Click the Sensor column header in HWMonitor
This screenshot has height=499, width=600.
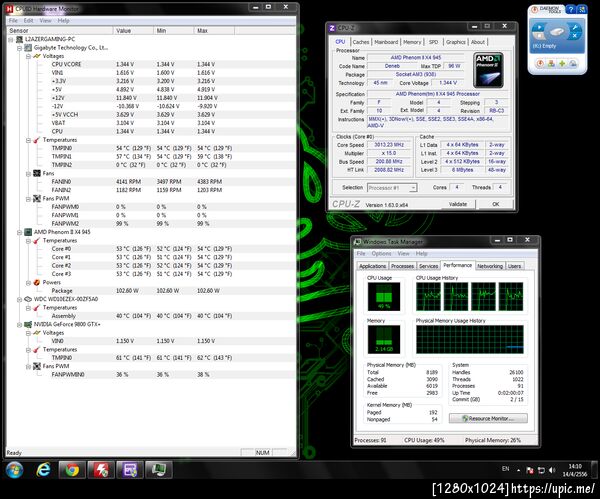point(60,31)
